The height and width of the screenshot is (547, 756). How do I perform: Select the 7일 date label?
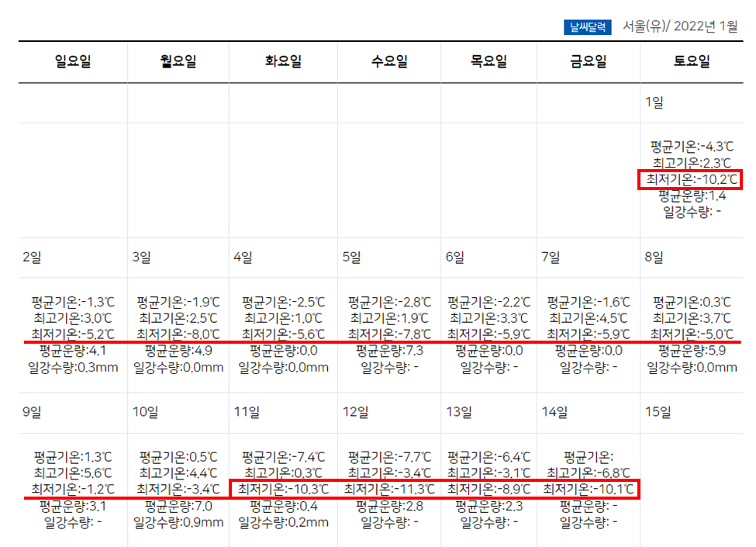[551, 257]
